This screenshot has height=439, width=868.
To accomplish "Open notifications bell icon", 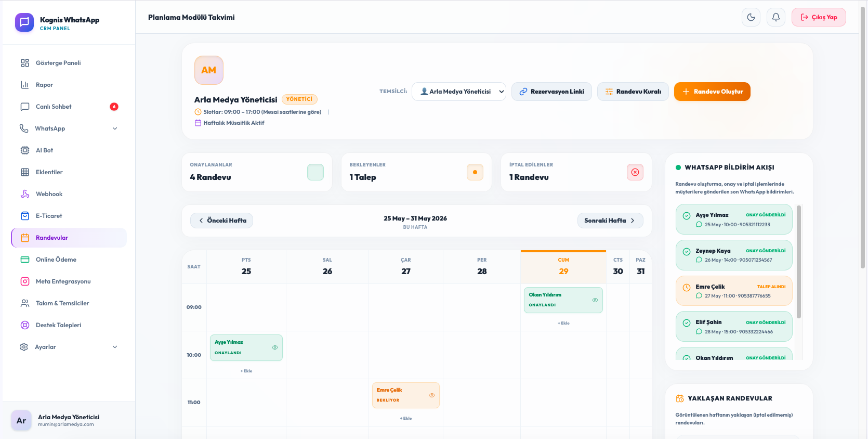I will pos(776,17).
